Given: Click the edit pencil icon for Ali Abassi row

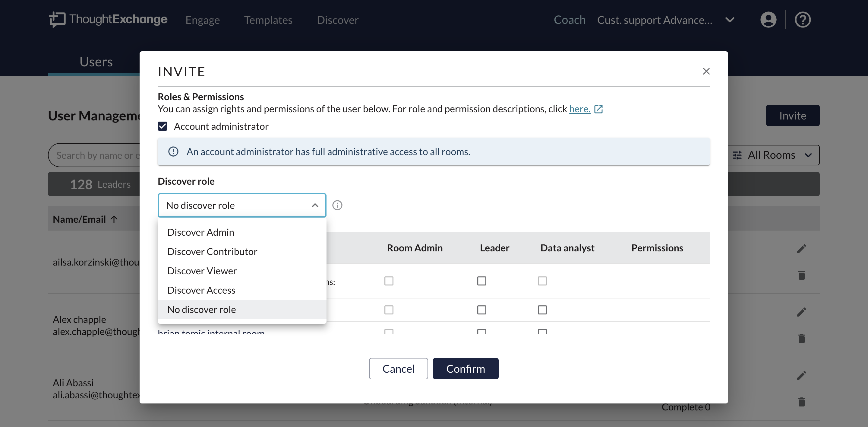Looking at the screenshot, I should (x=802, y=375).
